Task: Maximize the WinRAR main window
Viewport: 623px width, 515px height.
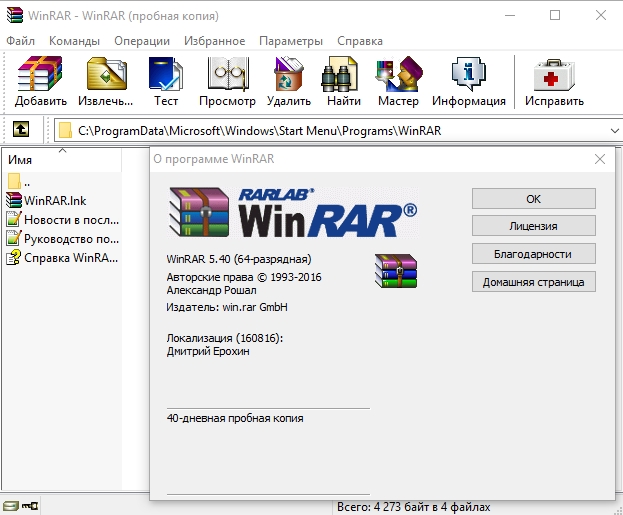Action: coord(555,15)
